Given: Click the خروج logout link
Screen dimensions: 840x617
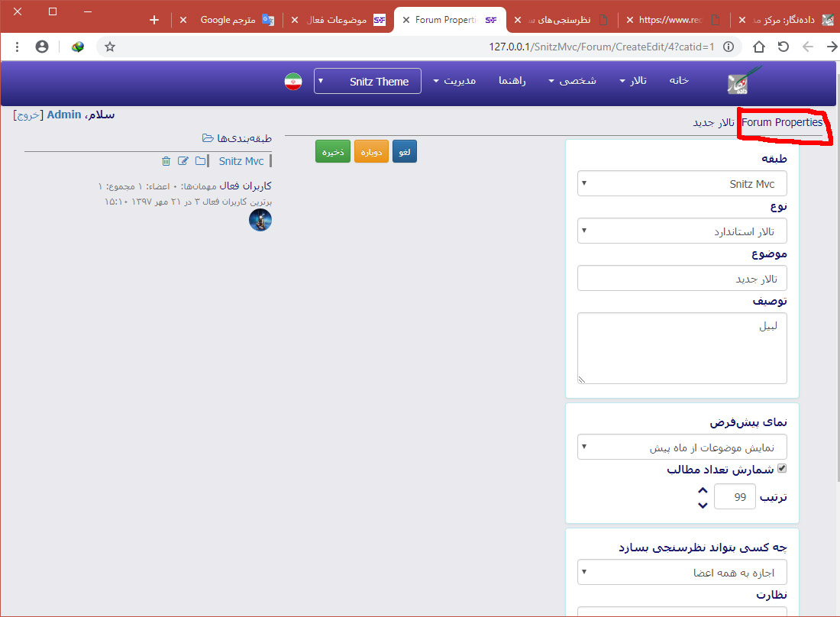Looking at the screenshot, I should coord(28,115).
